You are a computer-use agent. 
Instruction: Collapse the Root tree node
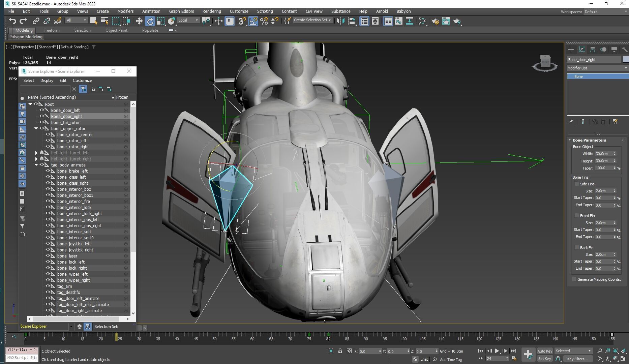click(x=30, y=104)
